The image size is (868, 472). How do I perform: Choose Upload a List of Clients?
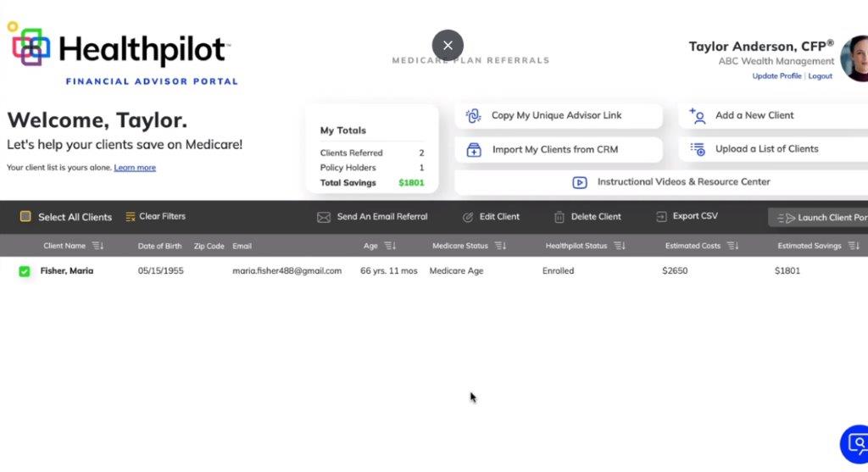click(773, 149)
